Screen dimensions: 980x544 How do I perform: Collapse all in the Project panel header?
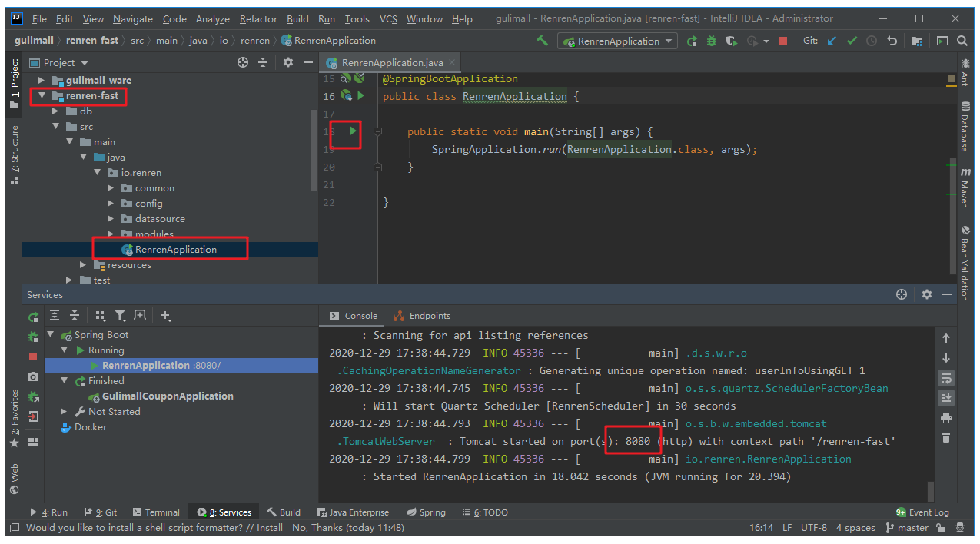[263, 62]
